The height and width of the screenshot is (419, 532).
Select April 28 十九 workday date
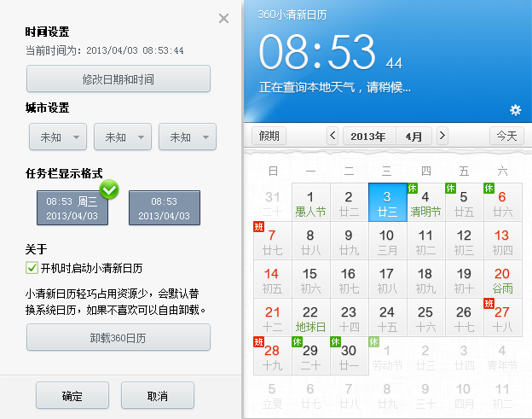[273, 356]
